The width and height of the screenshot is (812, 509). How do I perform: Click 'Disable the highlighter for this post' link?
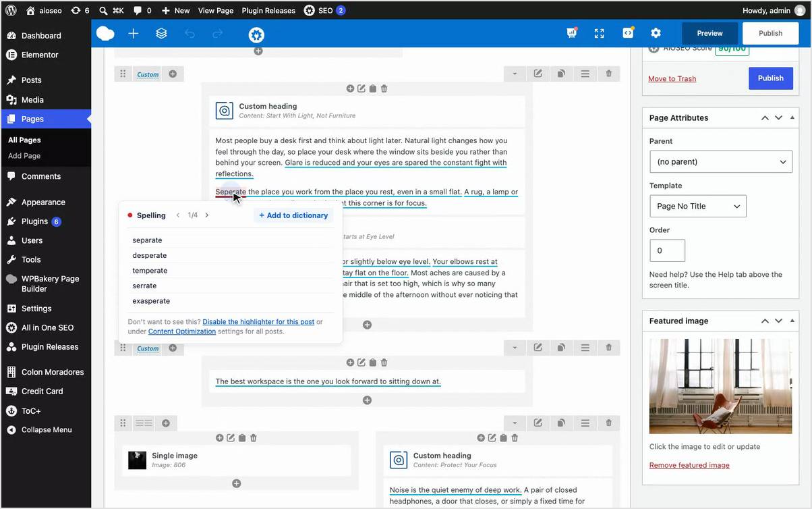click(x=258, y=322)
